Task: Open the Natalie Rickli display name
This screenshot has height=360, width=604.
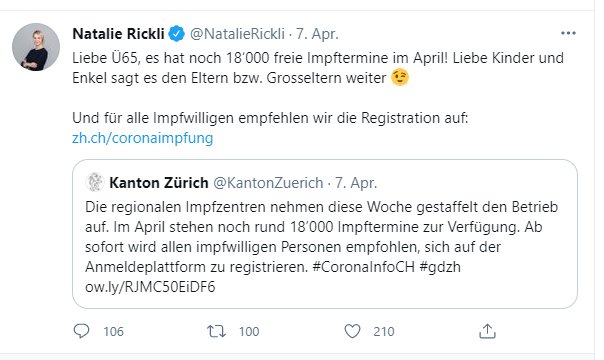Action: (x=118, y=34)
